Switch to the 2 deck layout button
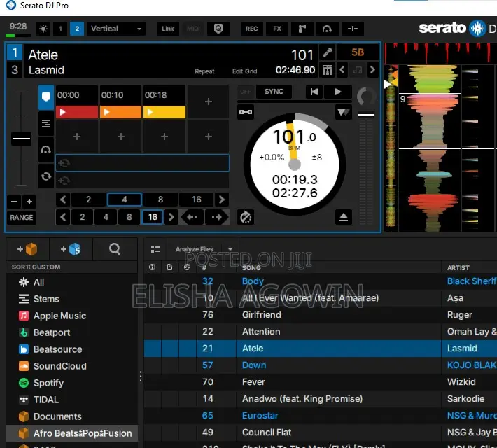Screen dimensions: 497x448 click(77, 29)
